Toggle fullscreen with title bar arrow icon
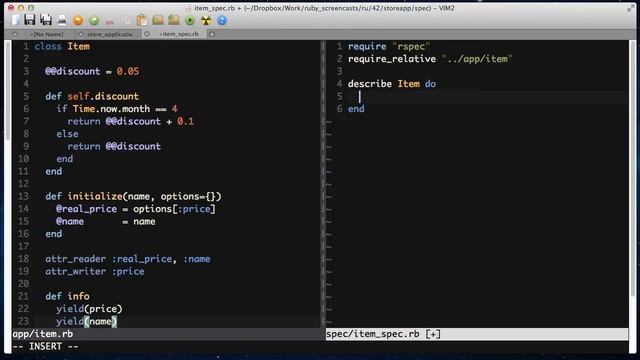 tap(631, 8)
